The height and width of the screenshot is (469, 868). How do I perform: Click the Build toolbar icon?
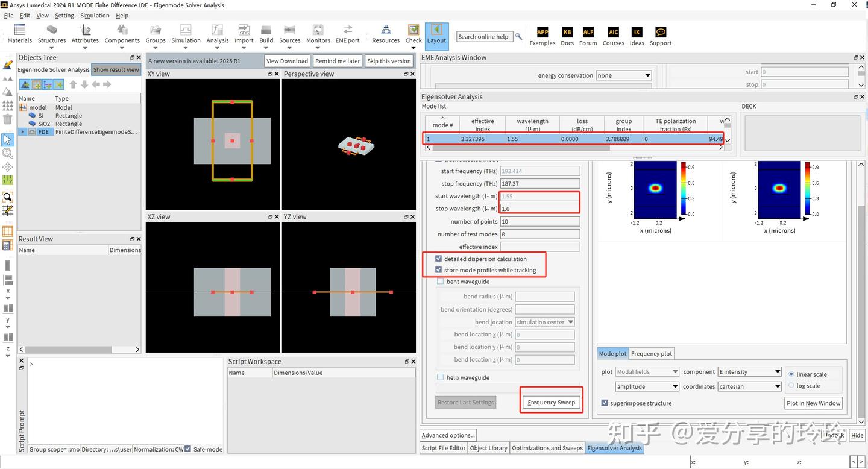[x=266, y=30]
